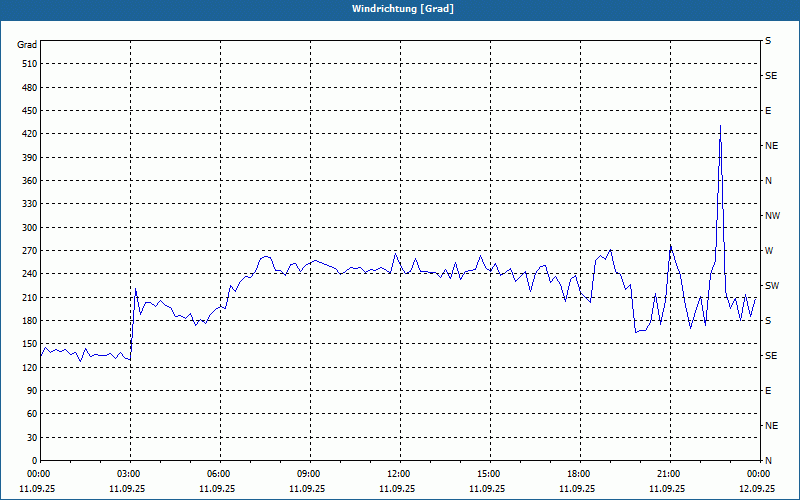800x500 pixels.
Task: Click the SE compass label between levels 120 and 150
Action: (771, 356)
